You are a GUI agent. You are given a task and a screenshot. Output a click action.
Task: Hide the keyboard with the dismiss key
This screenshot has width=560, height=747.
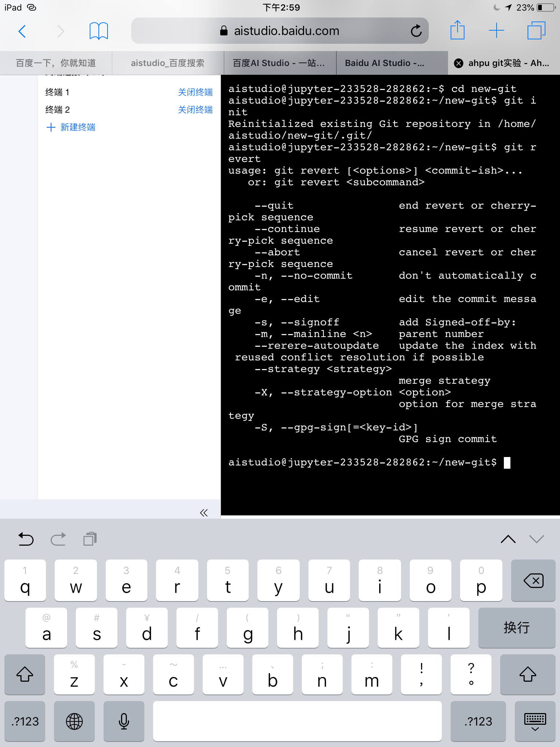click(x=535, y=721)
